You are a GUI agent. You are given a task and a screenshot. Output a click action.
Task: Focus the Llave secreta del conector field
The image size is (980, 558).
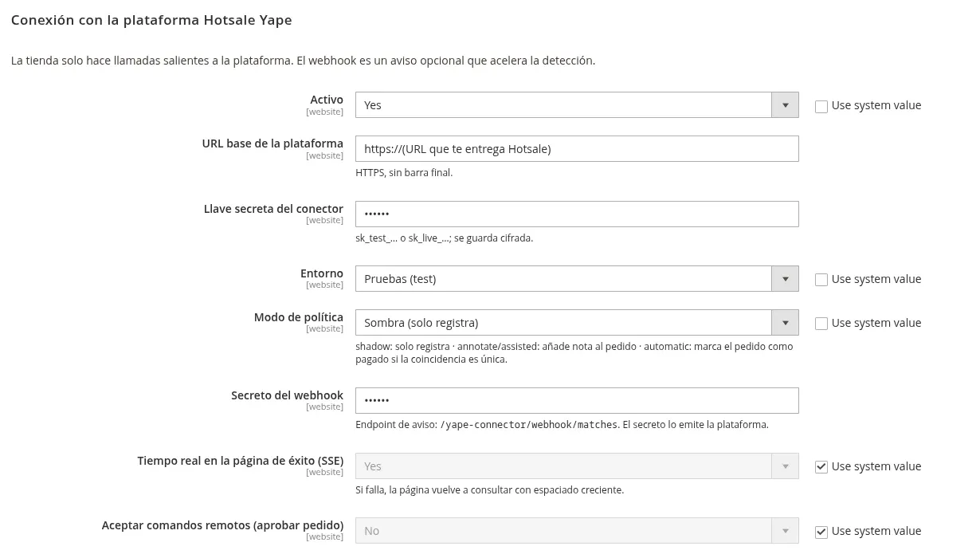tap(577, 214)
